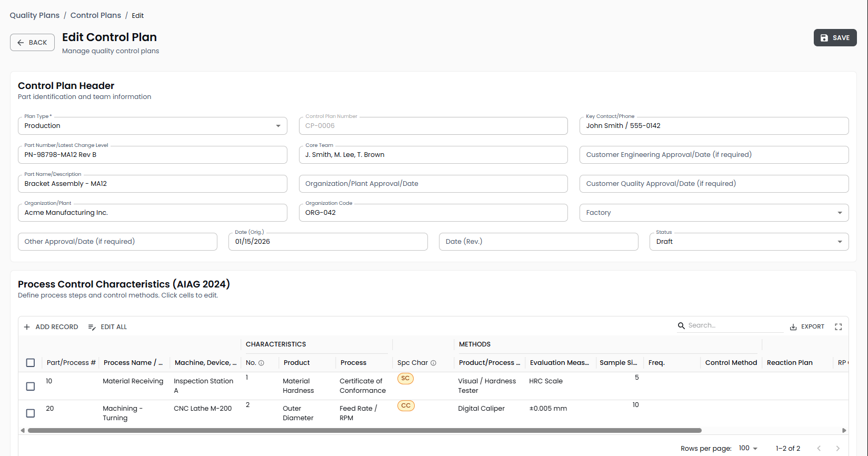The width and height of the screenshot is (868, 456).
Task: Expand the Status dropdown showing Draft
Action: click(x=749, y=242)
